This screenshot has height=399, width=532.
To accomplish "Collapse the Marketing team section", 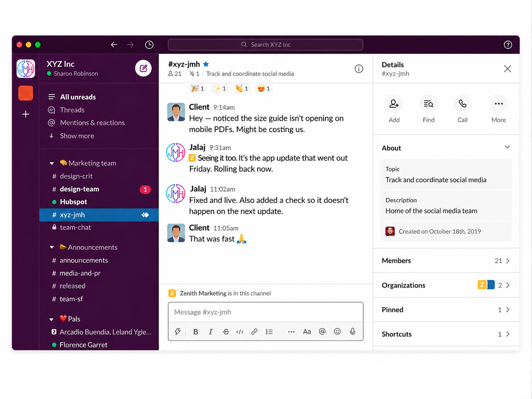I will coord(52,163).
